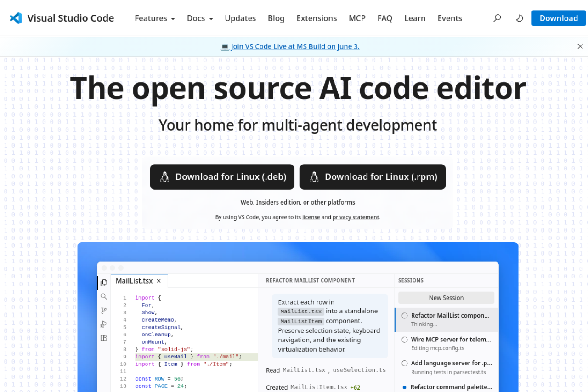Click Download for Linux (.rpm) button
Image resolution: width=588 pixels, height=392 pixels.
click(373, 177)
